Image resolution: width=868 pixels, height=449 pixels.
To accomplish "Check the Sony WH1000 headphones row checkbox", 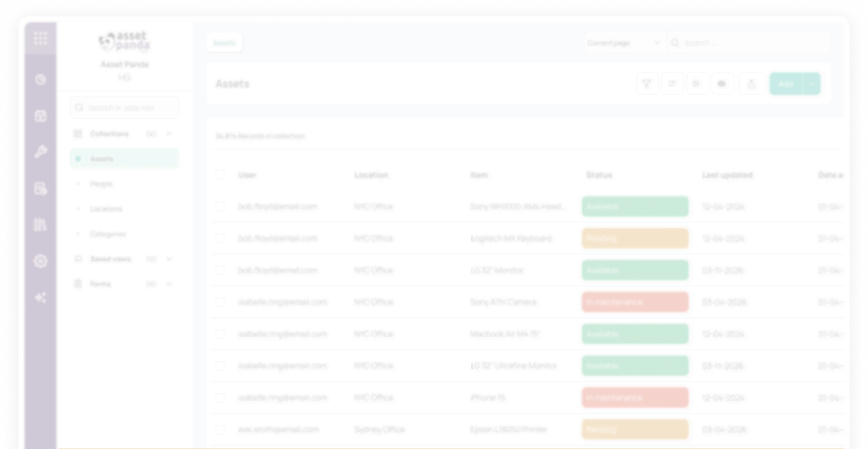I will [x=220, y=206].
